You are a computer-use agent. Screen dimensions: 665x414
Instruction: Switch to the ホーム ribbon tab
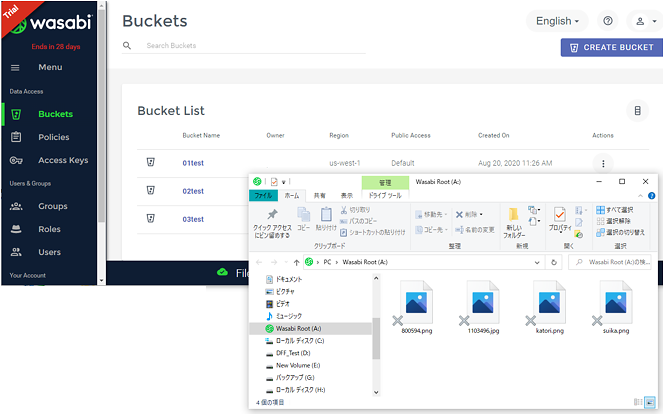(x=291, y=196)
